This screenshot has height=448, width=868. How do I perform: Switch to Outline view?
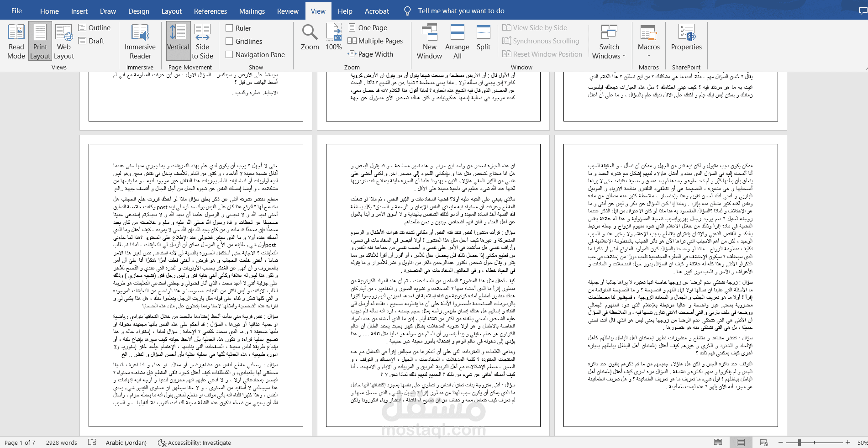point(95,28)
